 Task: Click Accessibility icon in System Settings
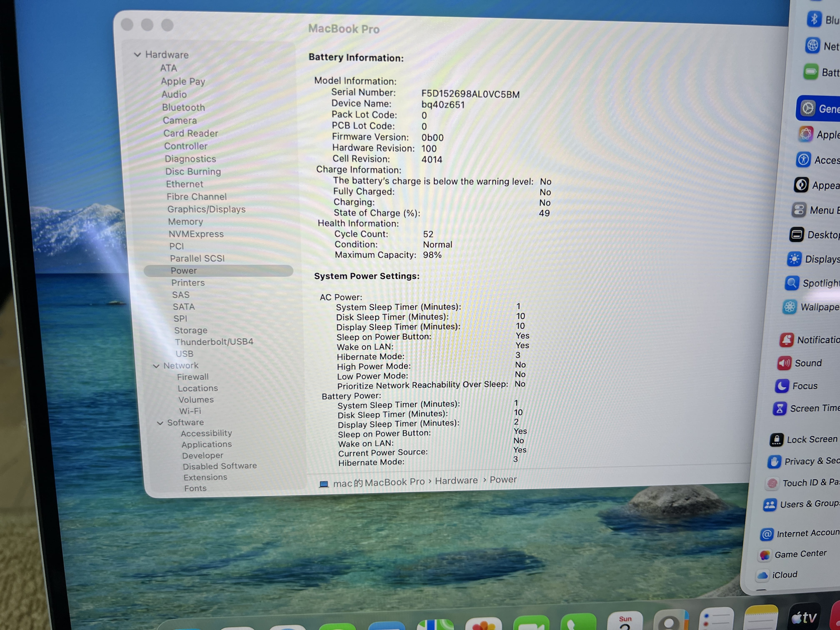pyautogui.click(x=803, y=160)
